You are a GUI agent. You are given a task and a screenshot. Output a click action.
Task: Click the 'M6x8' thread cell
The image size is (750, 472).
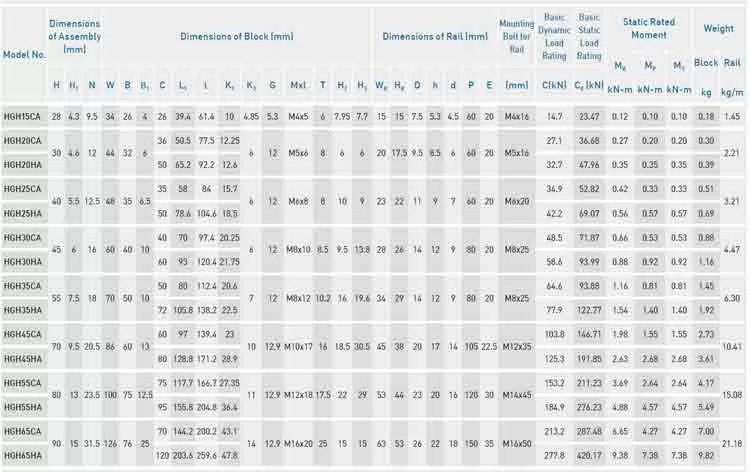298,201
